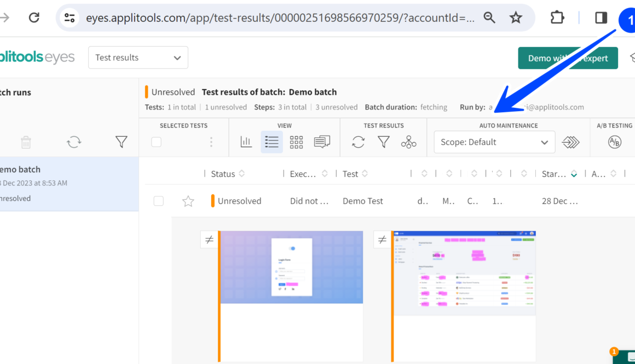Open the Test results page dropdown
This screenshot has width=635, height=364.
click(138, 57)
